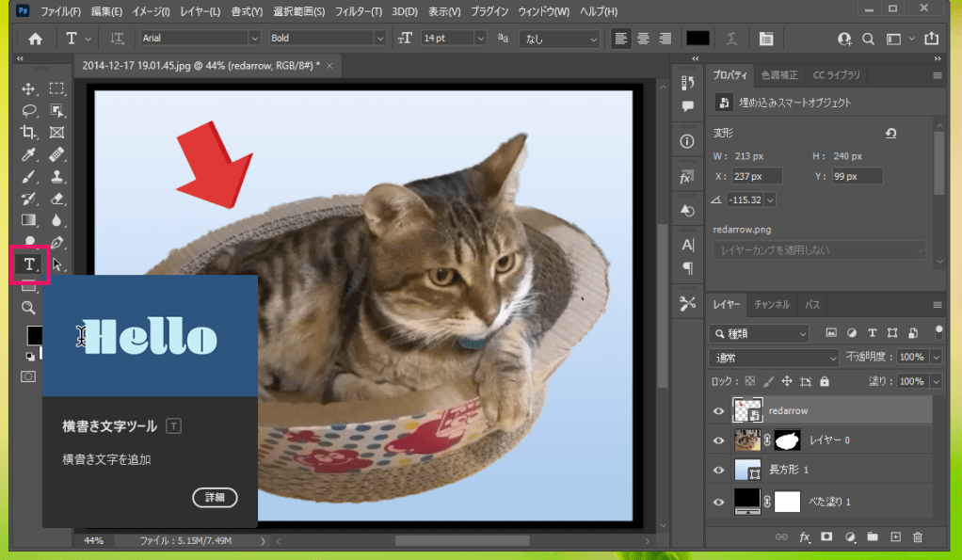Viewport: 962px width, 560px height.
Task: Choose the Crop tool
Action: click(x=28, y=132)
